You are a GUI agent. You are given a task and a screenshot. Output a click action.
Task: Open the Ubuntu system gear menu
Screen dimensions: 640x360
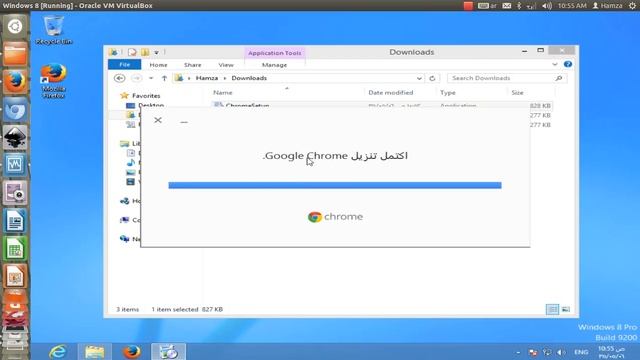(x=633, y=6)
